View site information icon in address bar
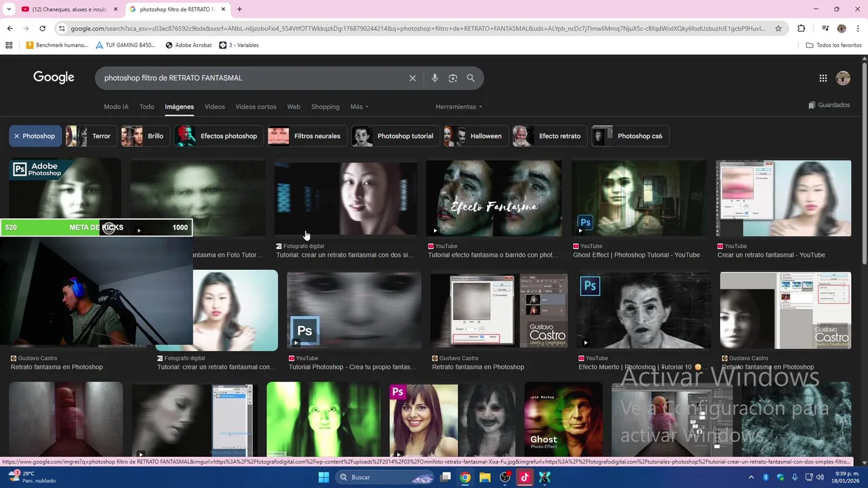Image resolution: width=868 pixels, height=488 pixels. click(62, 28)
